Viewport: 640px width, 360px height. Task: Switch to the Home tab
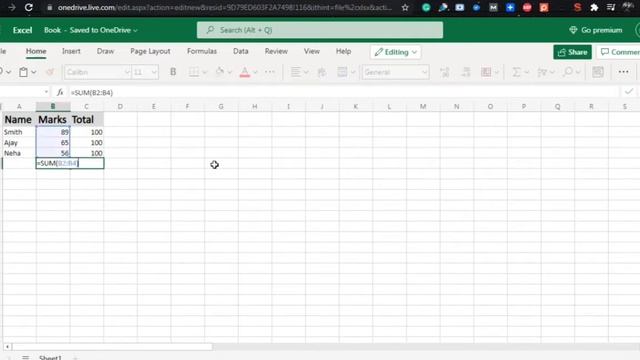[36, 51]
